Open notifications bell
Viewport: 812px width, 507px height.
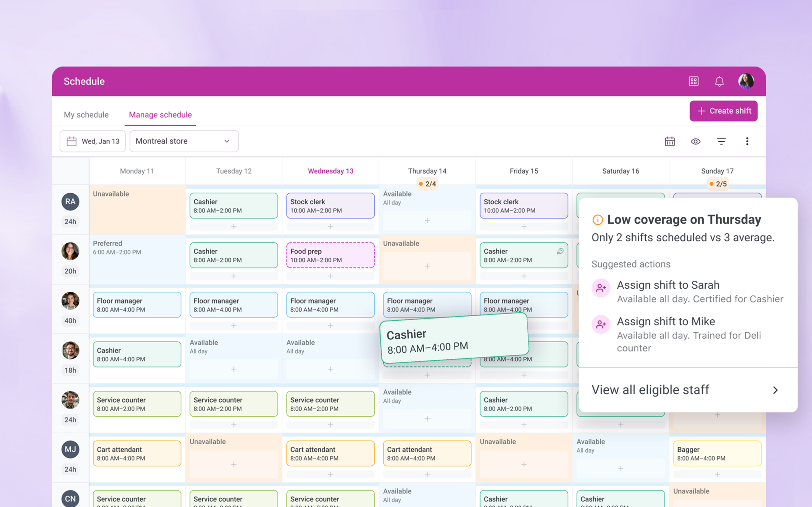(719, 81)
